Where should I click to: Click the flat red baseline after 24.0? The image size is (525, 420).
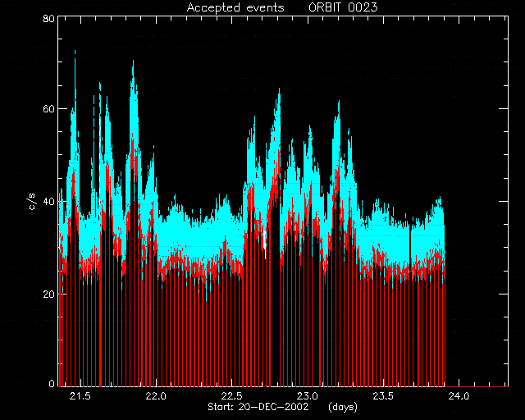(x=477, y=386)
